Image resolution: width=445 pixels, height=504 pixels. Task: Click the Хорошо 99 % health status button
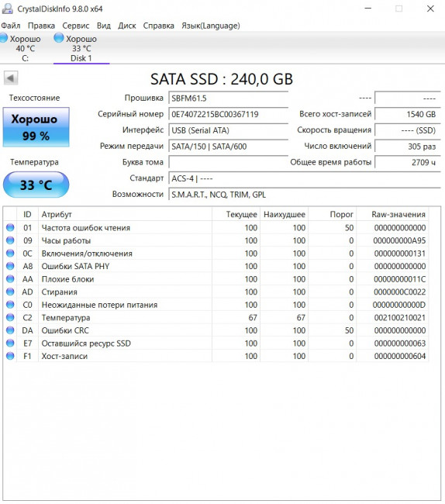[x=36, y=127]
